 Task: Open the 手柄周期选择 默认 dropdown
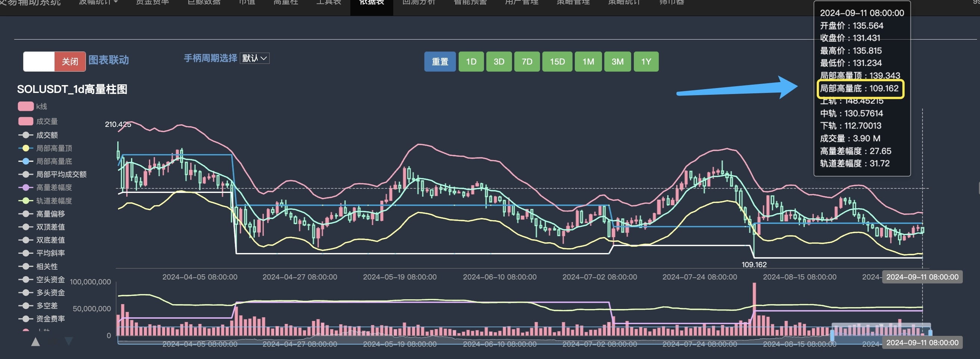coord(254,58)
